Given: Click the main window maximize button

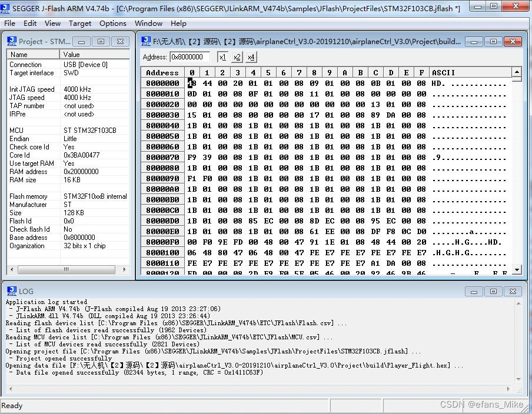Looking at the screenshot, I should pos(494,6).
